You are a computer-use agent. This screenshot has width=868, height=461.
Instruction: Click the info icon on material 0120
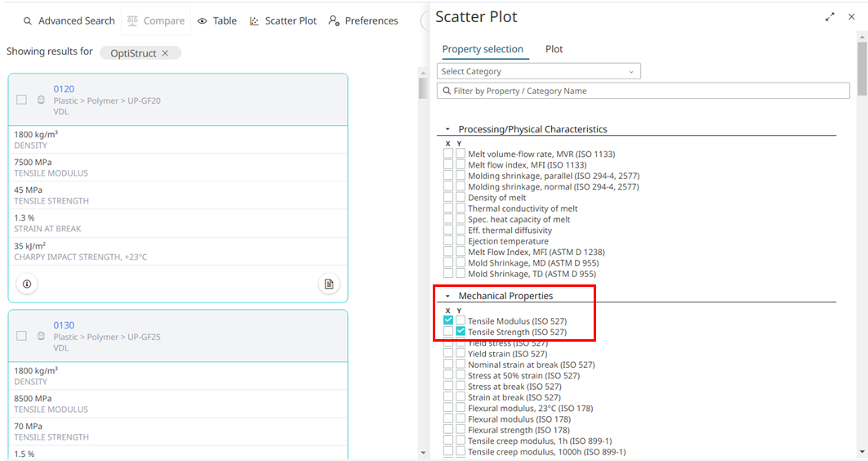27,284
